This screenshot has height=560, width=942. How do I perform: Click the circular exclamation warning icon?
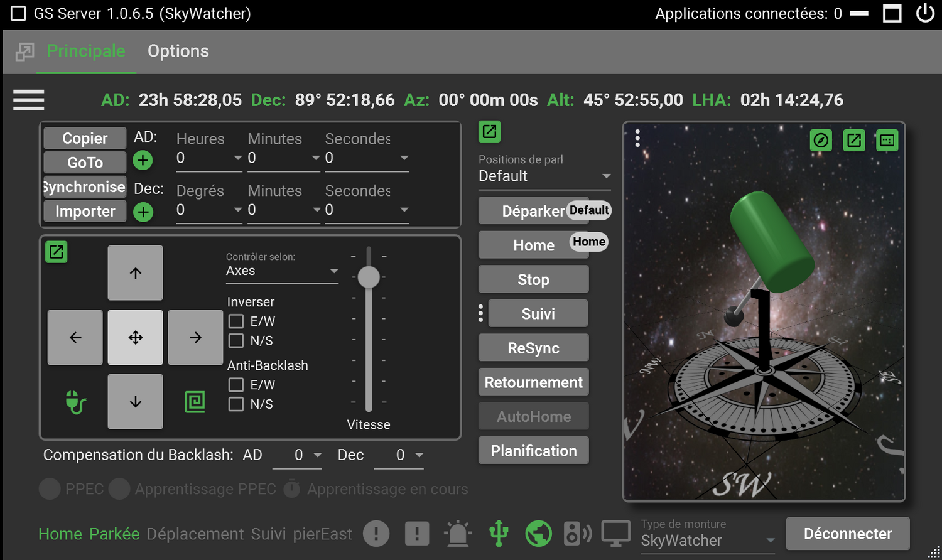tap(376, 534)
